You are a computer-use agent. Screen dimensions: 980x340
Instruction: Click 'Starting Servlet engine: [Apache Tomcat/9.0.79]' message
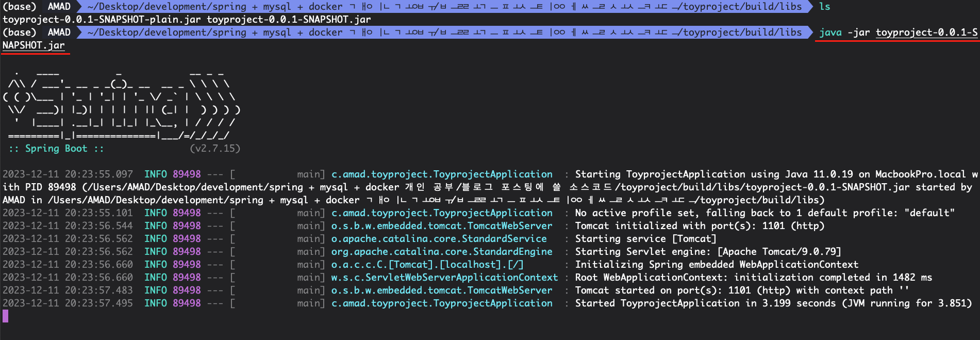[x=708, y=252]
